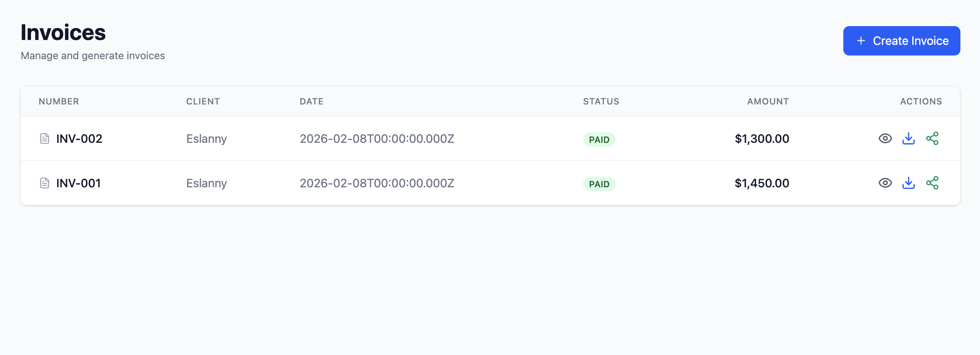Preview invoice INV-002 with the eye icon
Screen dimensions: 980x355
[885, 139]
